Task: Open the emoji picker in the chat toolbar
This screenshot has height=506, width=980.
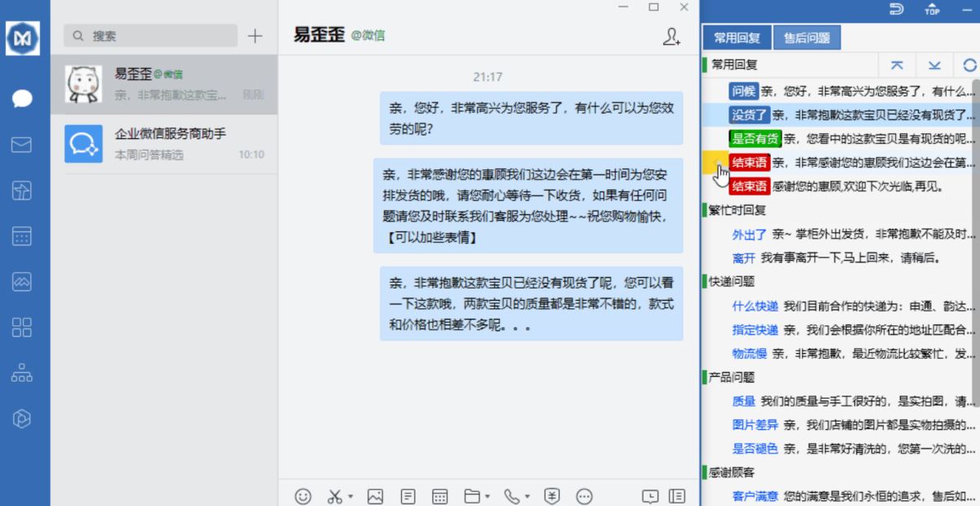Action: click(x=303, y=496)
